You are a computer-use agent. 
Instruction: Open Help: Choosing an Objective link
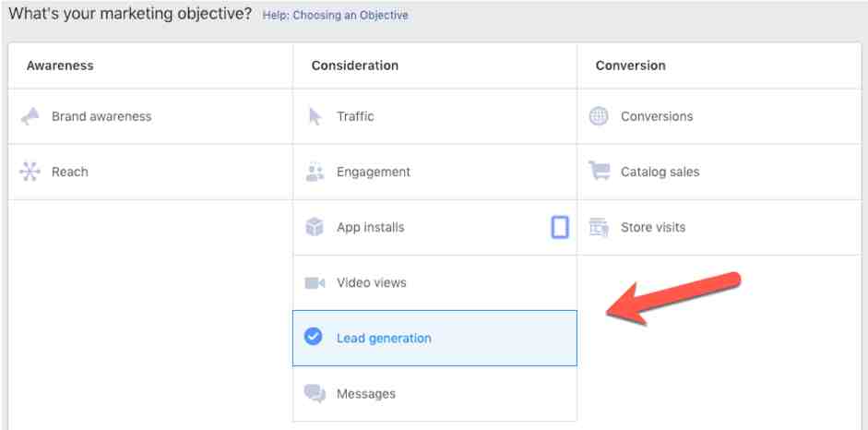click(336, 16)
